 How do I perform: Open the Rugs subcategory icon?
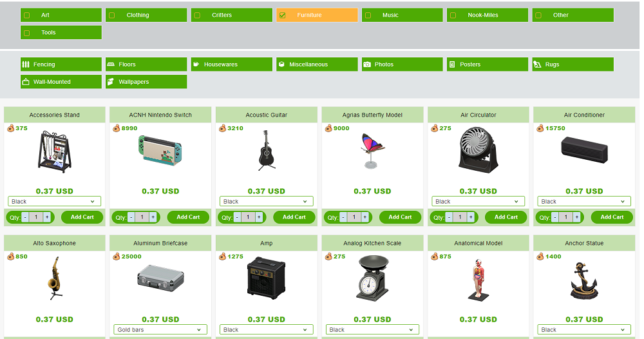click(x=537, y=64)
